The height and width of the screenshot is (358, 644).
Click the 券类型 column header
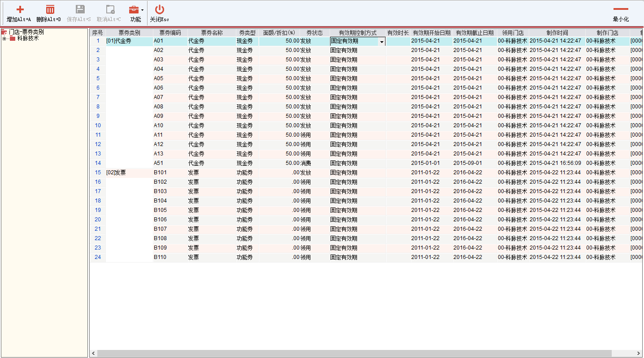(x=247, y=33)
